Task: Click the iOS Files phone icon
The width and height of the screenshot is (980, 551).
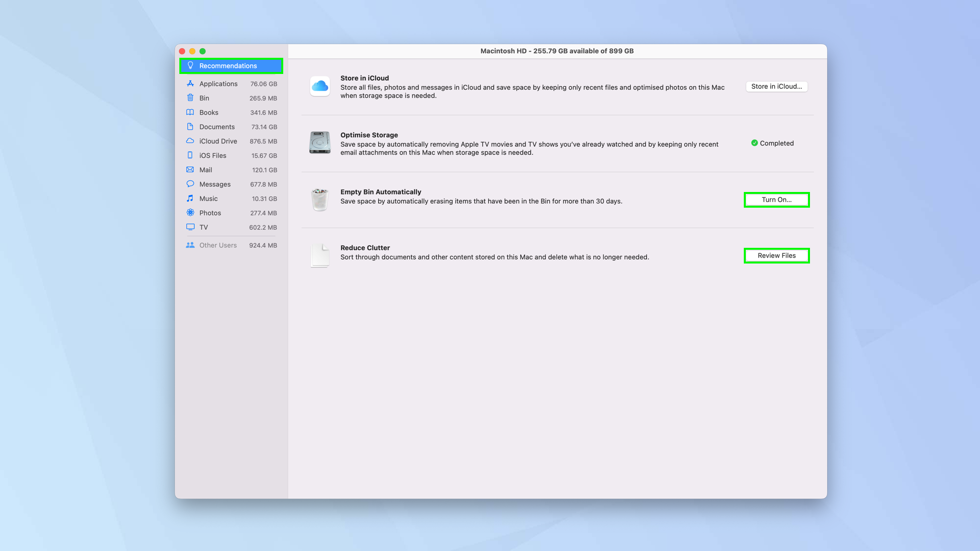Action: 190,155
